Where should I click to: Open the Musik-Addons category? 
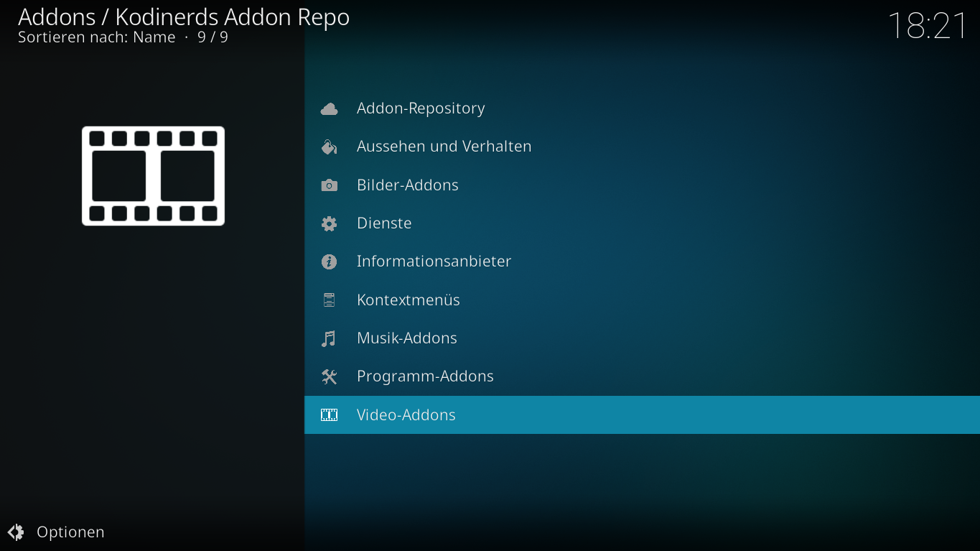[x=642, y=338]
